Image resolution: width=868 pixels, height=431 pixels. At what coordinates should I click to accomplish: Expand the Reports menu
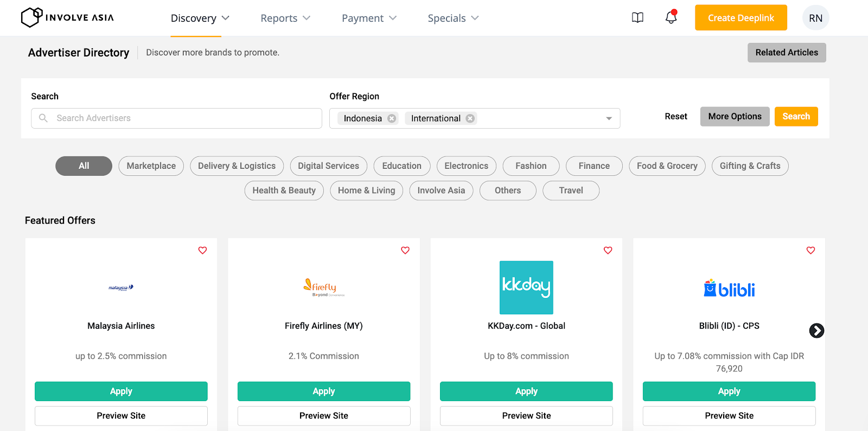coord(285,18)
